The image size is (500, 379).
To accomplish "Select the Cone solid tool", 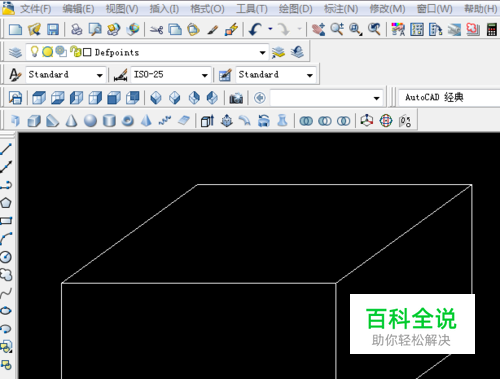I will (x=71, y=121).
